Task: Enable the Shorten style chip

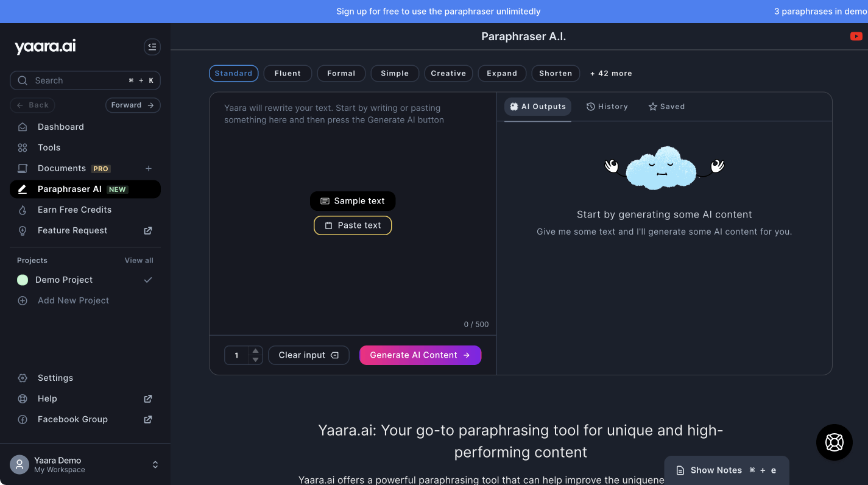Action: (x=556, y=73)
